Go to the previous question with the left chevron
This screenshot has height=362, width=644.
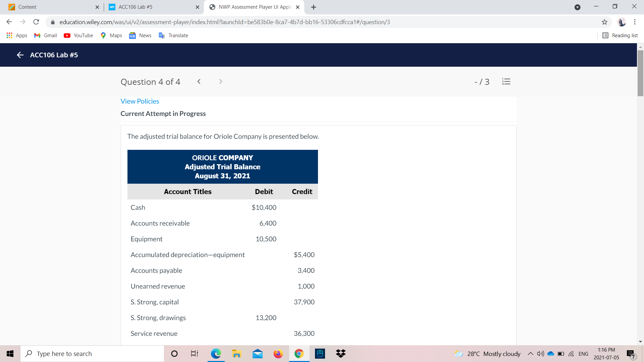click(x=199, y=81)
